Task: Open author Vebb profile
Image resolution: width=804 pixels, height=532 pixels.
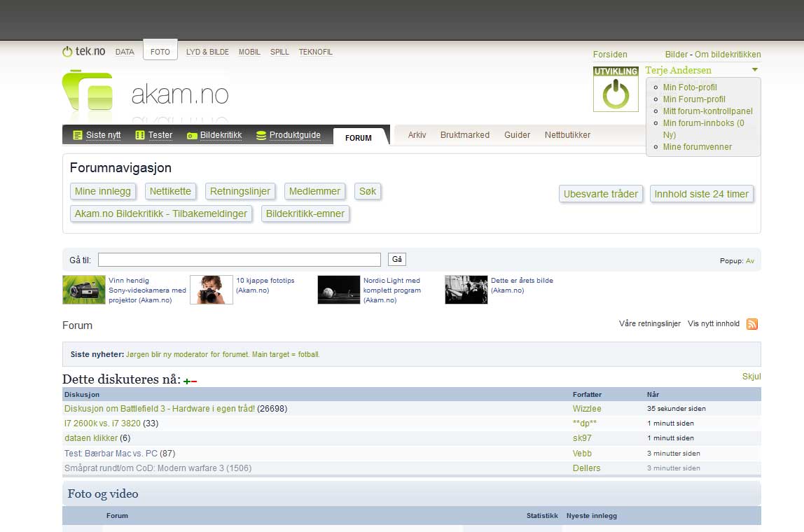Action: (582, 454)
